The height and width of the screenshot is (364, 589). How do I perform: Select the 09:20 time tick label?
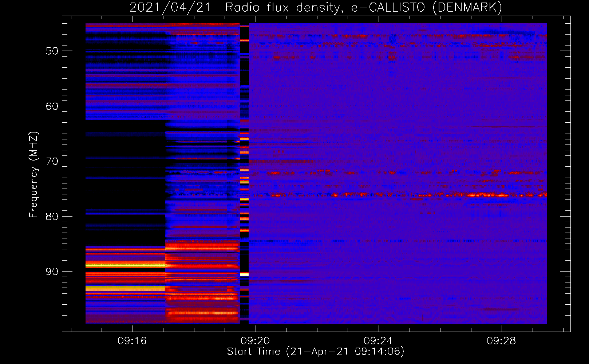coord(255,341)
